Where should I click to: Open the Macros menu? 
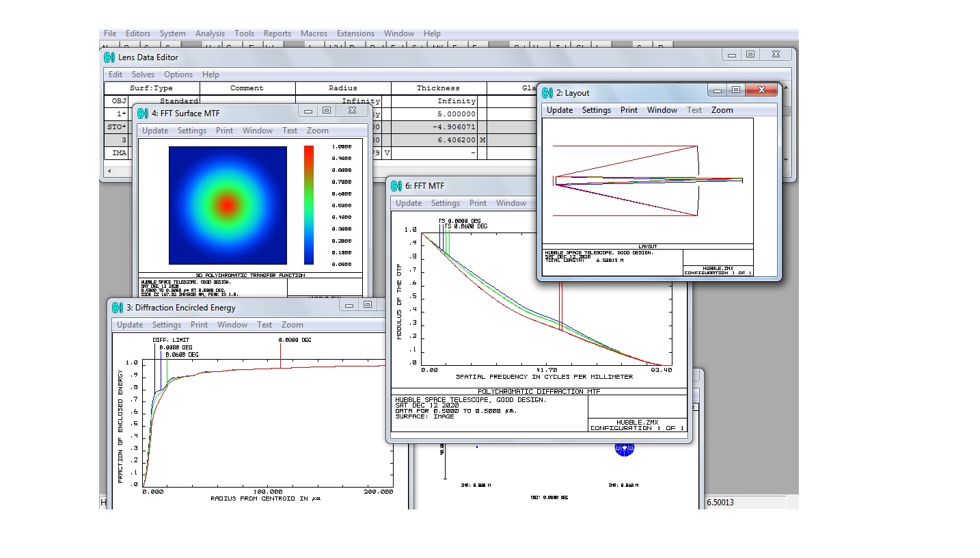(314, 34)
